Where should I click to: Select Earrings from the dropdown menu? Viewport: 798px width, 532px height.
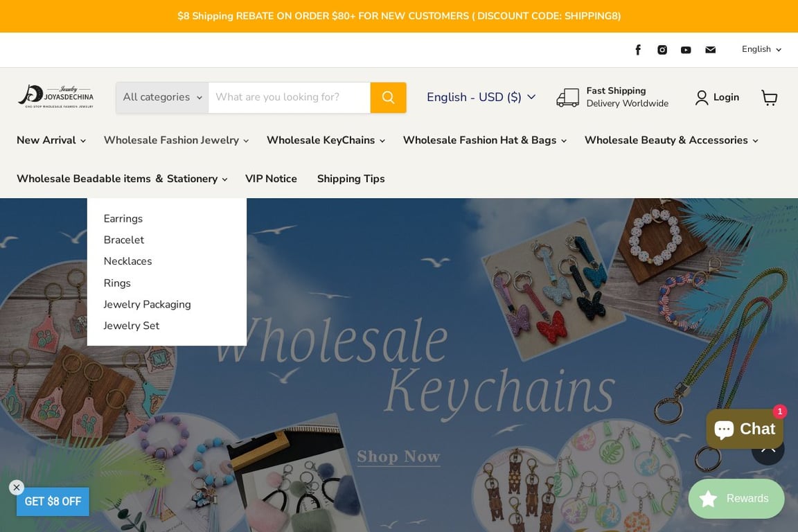(x=123, y=218)
